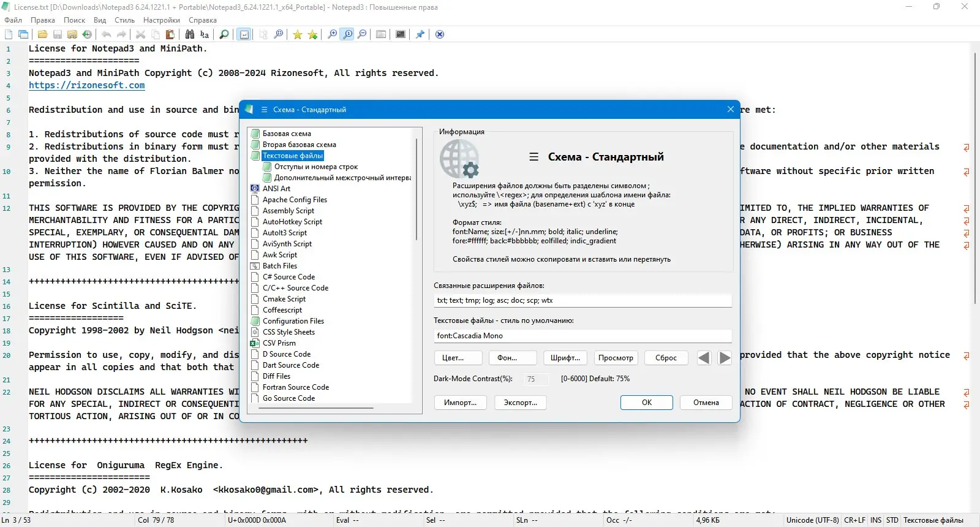Select Configuration Files in the scheme list

click(293, 321)
